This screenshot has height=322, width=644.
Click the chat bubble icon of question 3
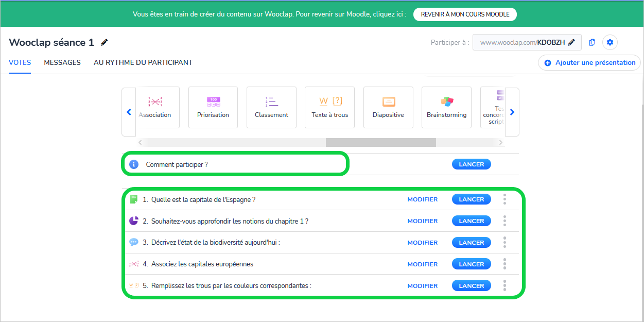click(134, 242)
